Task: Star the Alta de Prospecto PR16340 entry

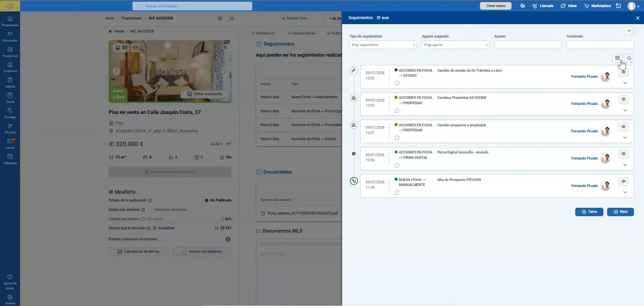Action: [x=397, y=192]
